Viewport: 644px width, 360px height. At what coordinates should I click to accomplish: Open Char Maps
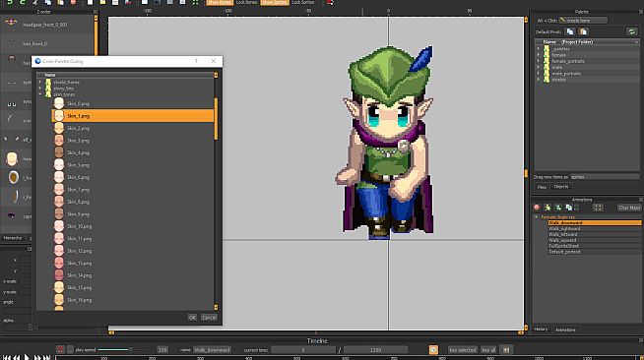point(629,208)
